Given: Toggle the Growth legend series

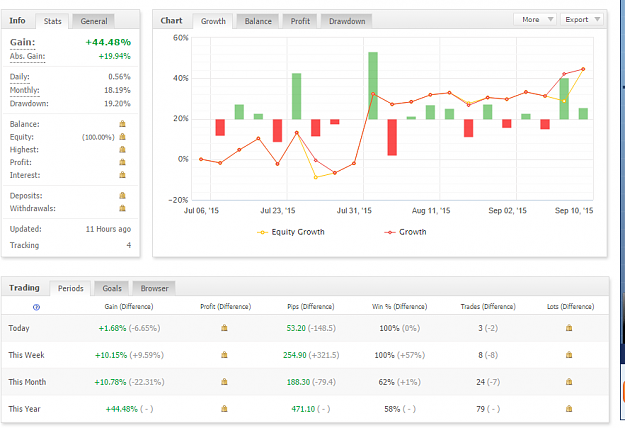Looking at the screenshot, I should pos(405,232).
